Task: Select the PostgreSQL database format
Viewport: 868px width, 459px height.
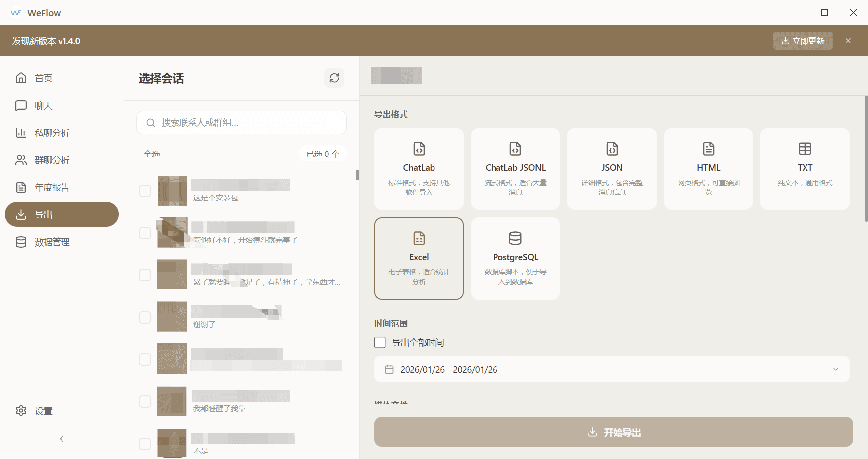Action: point(515,258)
